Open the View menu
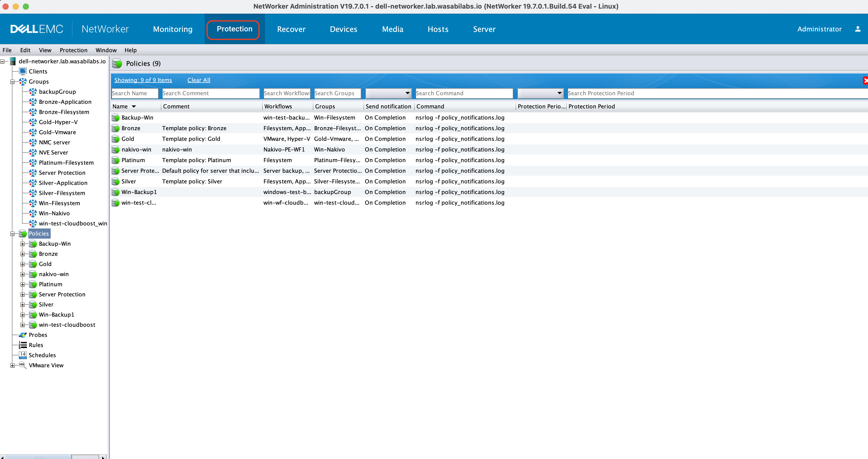 [x=45, y=50]
